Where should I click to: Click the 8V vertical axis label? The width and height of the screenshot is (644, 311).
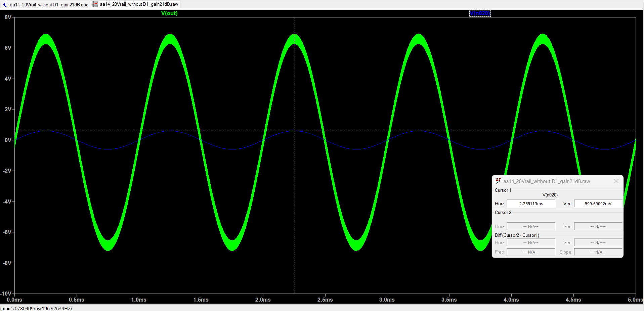(8, 17)
